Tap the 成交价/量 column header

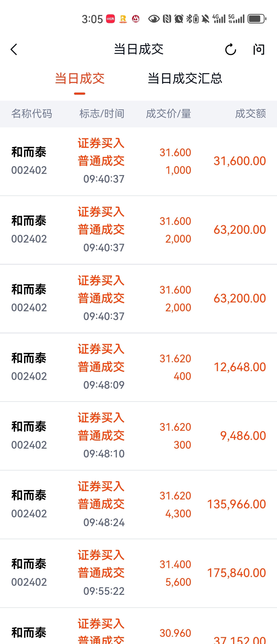[168, 114]
